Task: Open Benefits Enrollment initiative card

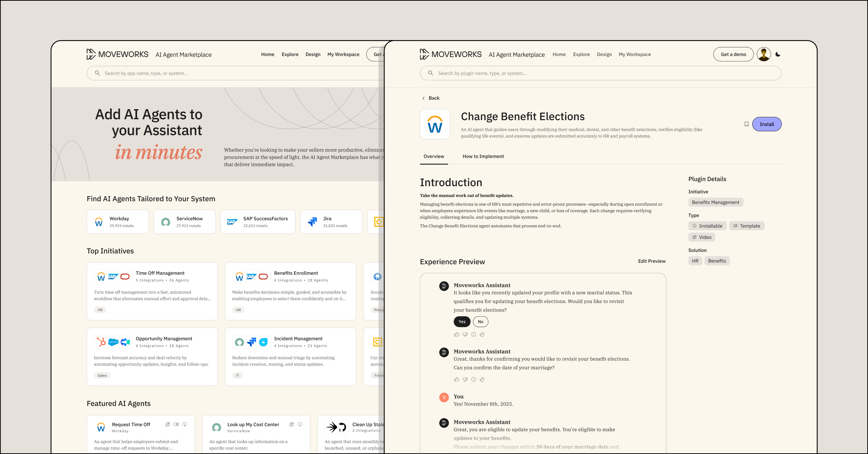Action: pos(290,291)
